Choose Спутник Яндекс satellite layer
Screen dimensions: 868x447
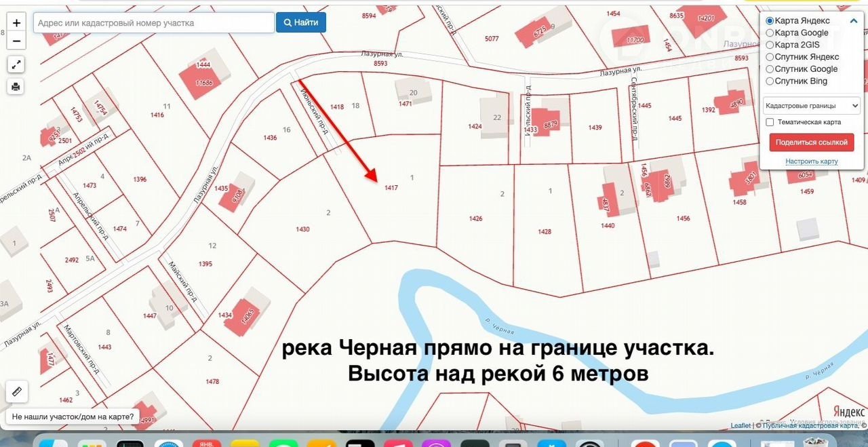pos(770,57)
